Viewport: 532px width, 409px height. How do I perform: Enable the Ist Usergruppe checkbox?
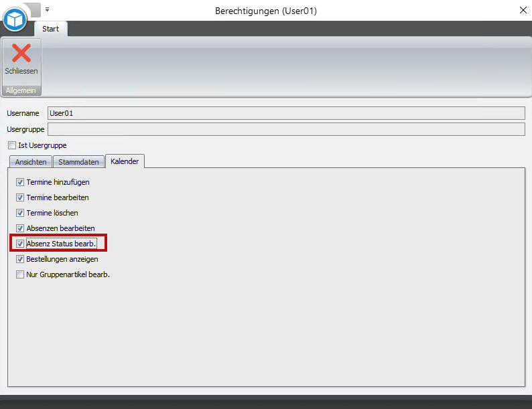(12, 145)
